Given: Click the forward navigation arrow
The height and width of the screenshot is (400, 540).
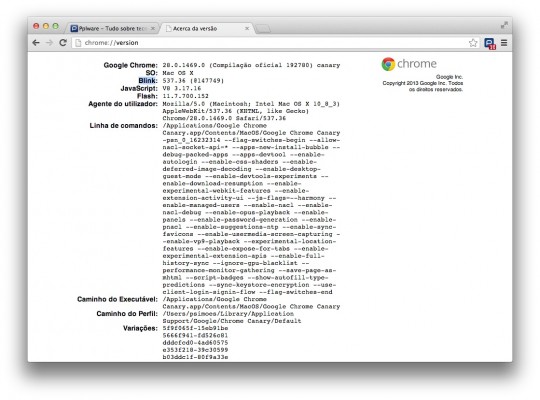Looking at the screenshot, I should 49,43.
